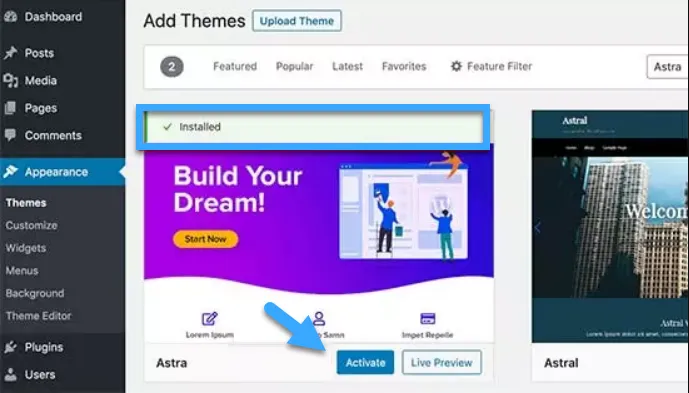
Task: Go to Widgets under Appearance
Action: pos(25,248)
